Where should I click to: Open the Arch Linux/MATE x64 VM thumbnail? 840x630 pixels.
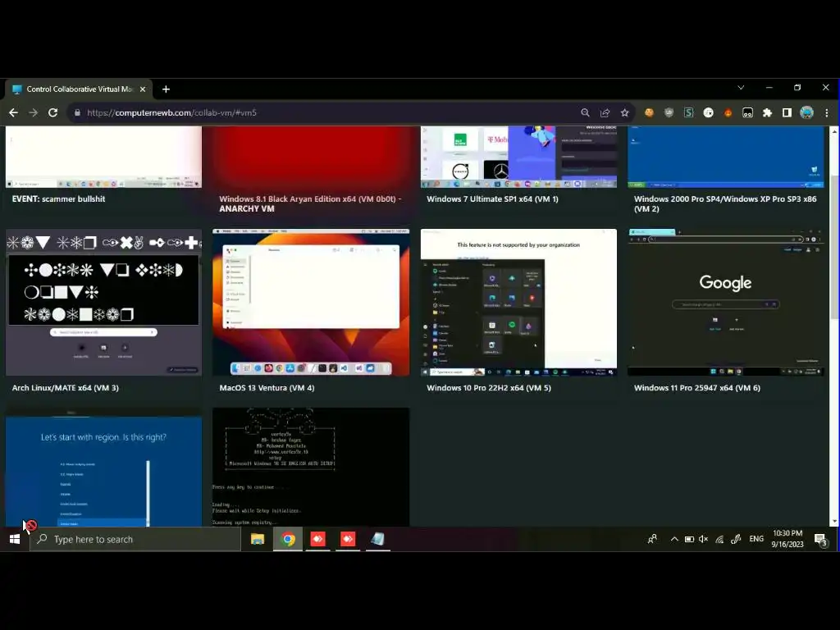103,302
